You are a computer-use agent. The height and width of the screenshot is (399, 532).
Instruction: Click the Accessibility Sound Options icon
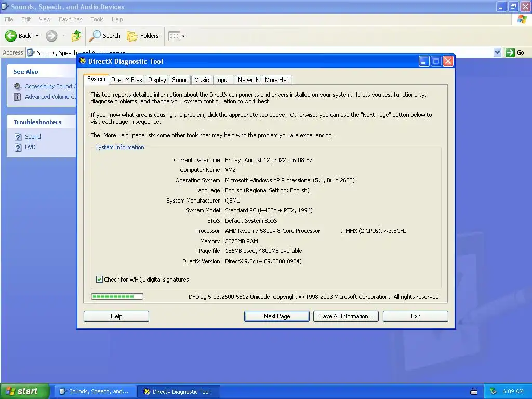click(x=17, y=87)
